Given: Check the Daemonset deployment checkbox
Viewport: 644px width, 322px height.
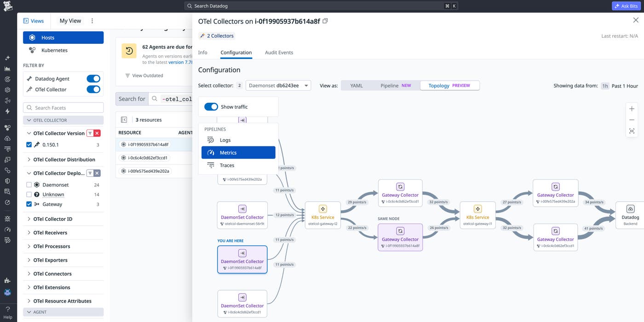Looking at the screenshot, I should (x=29, y=185).
